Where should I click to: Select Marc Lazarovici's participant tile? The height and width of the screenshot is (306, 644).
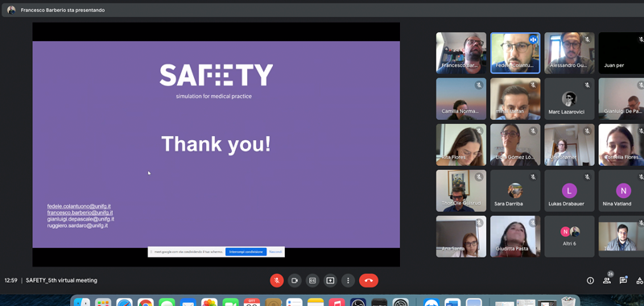(569, 99)
